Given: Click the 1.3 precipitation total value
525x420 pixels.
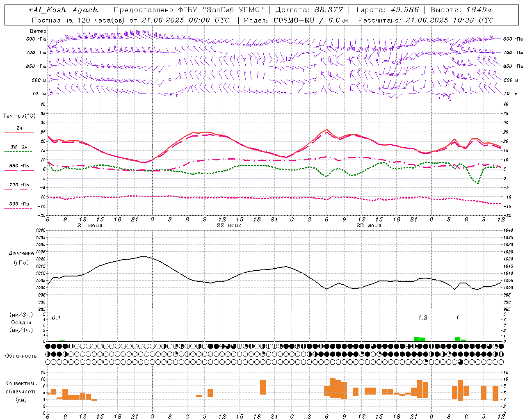Looking at the screenshot, I should point(422,317).
